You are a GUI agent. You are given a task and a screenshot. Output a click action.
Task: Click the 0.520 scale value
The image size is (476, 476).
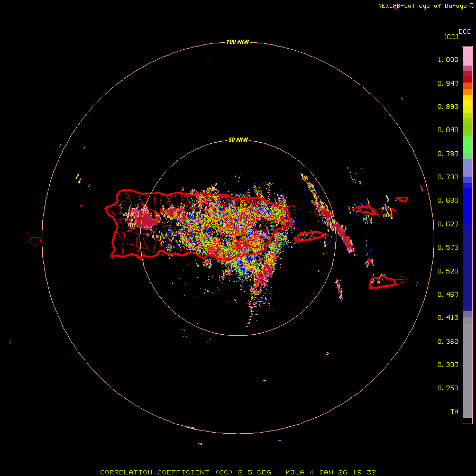tap(448, 271)
